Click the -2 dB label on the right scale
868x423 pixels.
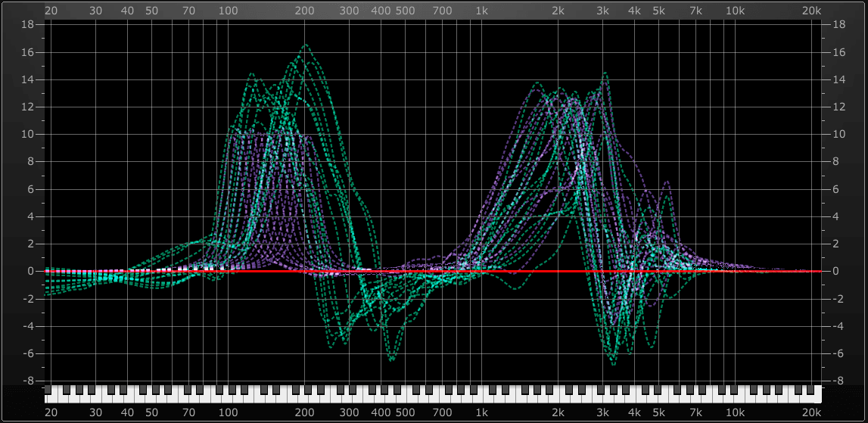click(x=836, y=299)
